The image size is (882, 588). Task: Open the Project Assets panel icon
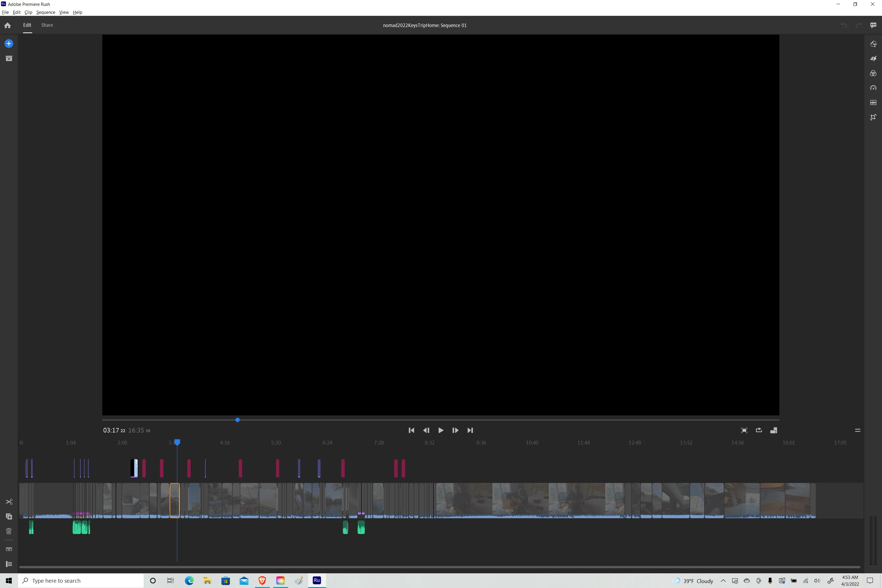click(9, 59)
